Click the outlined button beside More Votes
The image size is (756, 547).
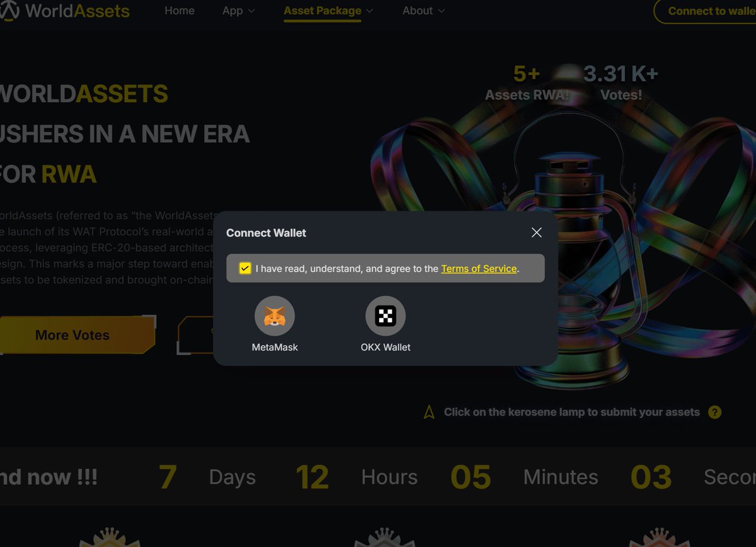click(197, 335)
